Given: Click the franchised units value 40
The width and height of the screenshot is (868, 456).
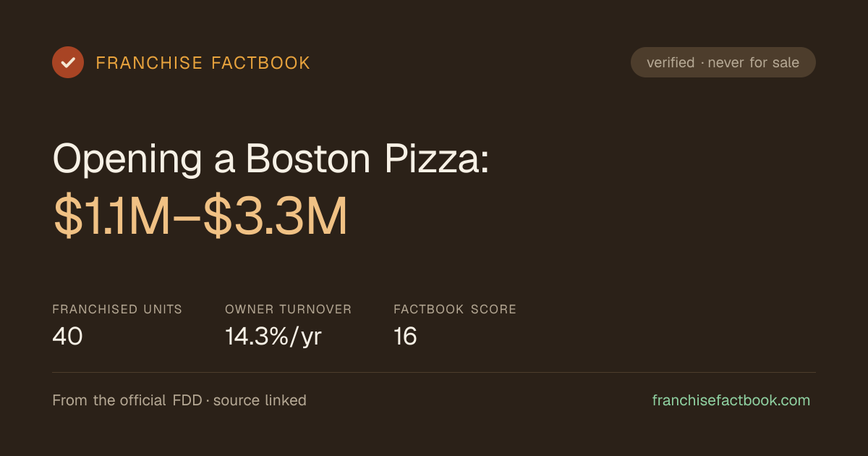Looking at the screenshot, I should coord(67,336).
